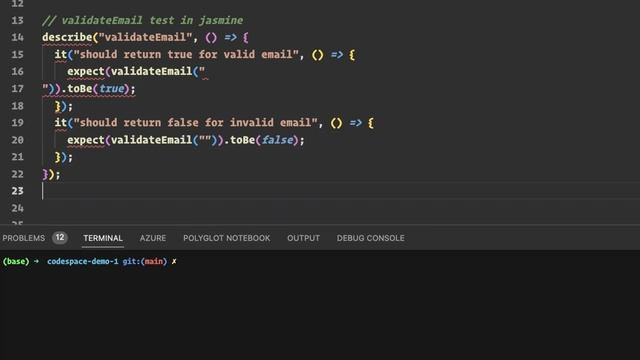Click line number 14 in the gutter

[18, 38]
